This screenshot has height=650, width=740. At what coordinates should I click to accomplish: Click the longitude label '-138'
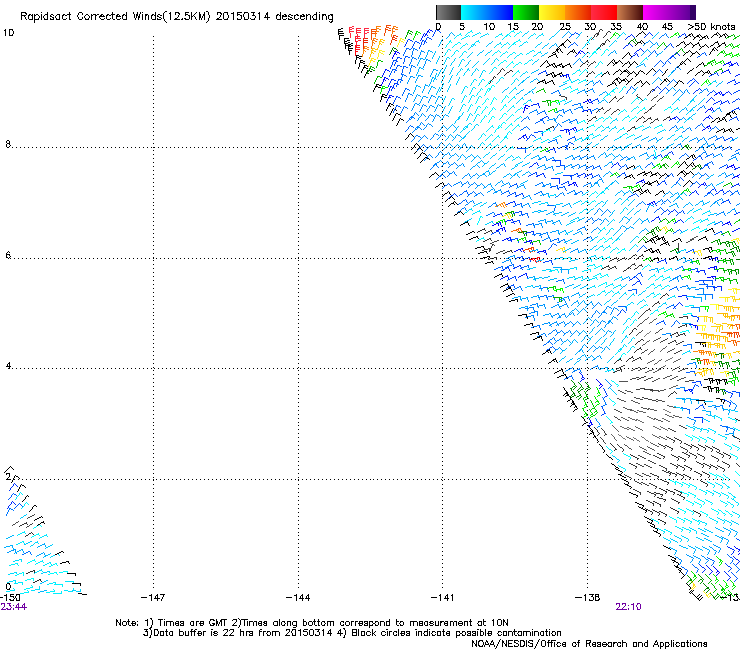(587, 598)
